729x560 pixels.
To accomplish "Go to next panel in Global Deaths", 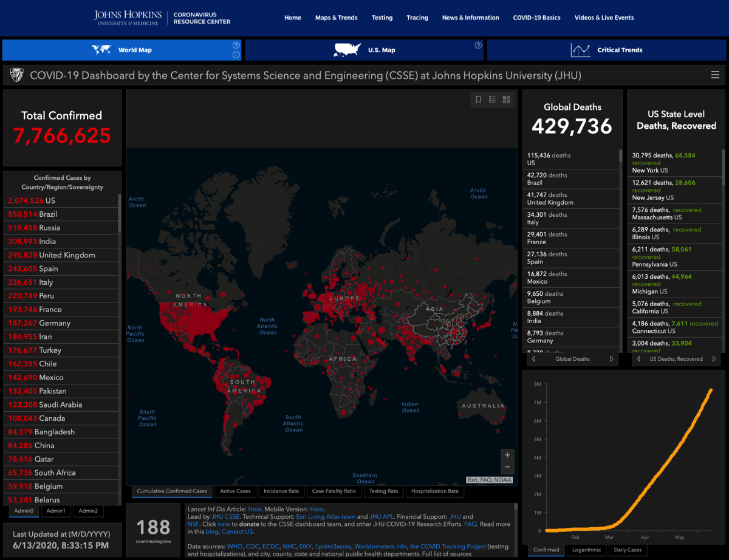I will [x=612, y=359].
